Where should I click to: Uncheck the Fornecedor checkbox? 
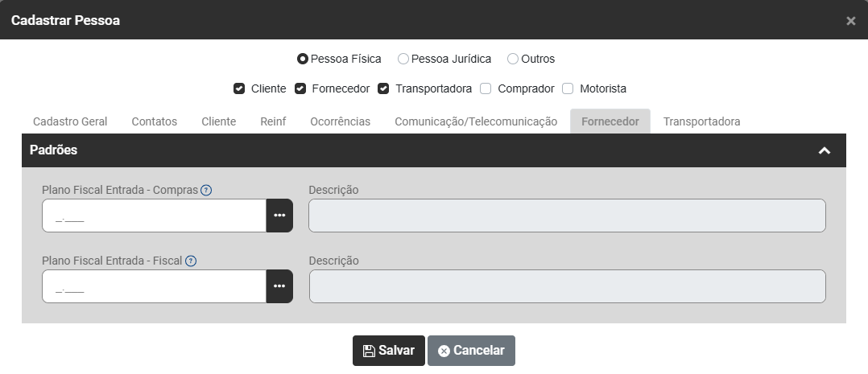[300, 88]
